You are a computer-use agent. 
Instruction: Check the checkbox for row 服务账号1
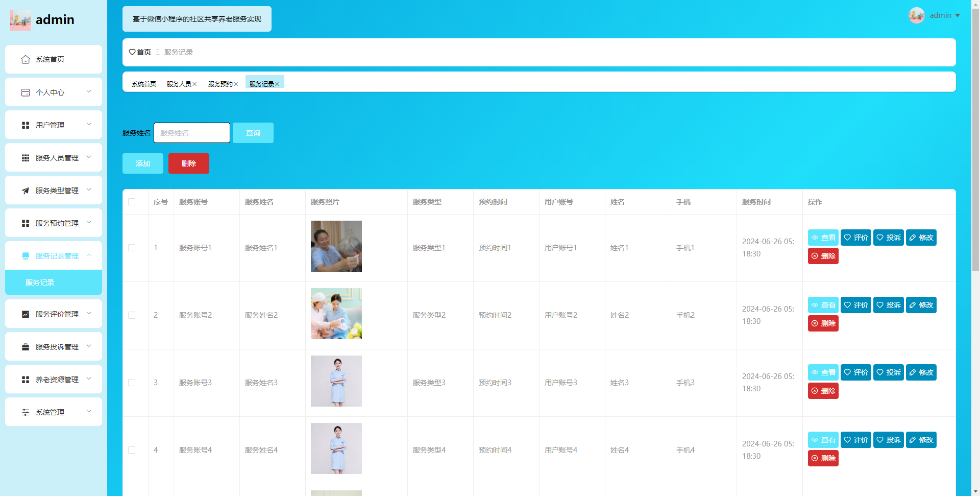(132, 248)
